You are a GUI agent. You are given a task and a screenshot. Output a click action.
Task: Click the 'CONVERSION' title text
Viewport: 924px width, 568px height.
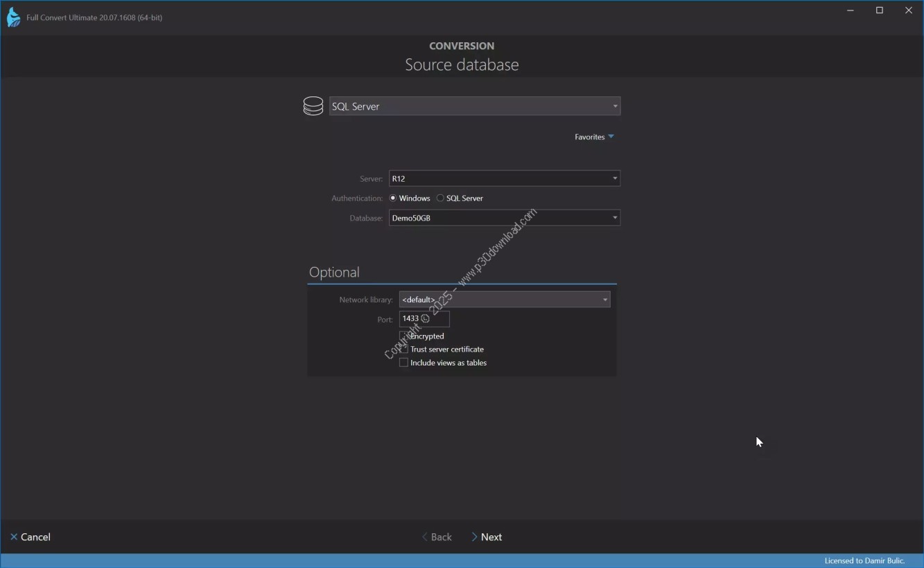(x=462, y=46)
